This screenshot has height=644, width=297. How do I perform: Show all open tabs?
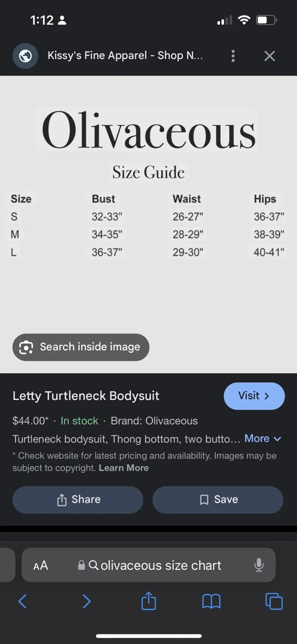coord(274,601)
